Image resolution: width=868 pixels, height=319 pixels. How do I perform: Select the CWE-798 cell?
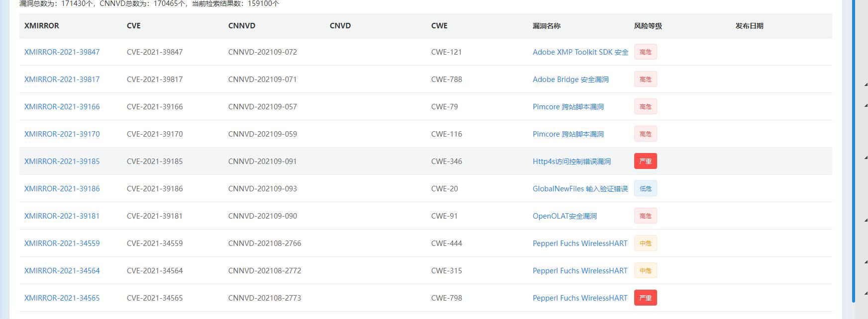tap(447, 298)
